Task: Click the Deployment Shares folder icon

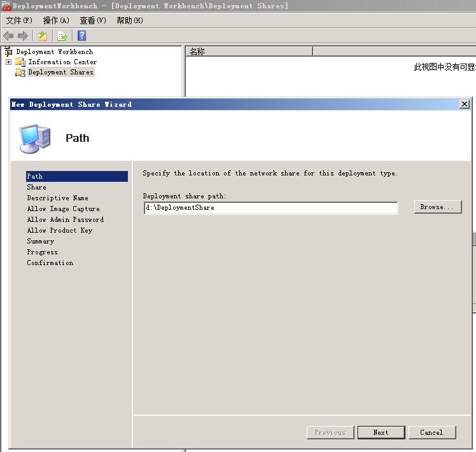Action: point(20,72)
